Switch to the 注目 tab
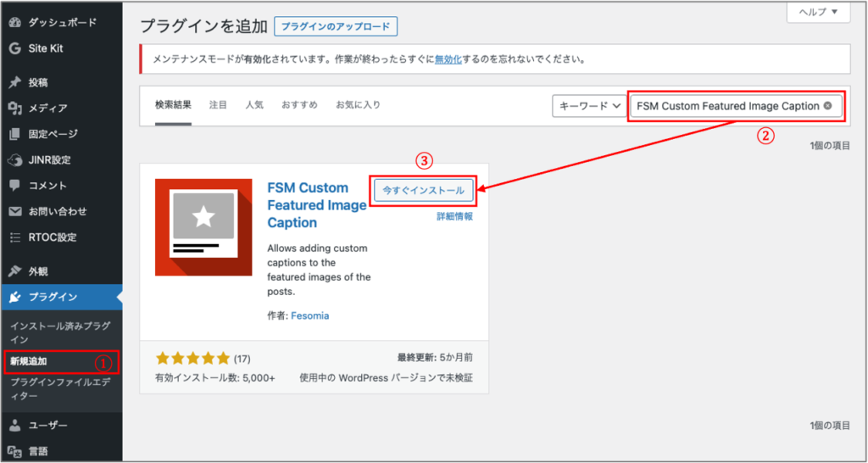Viewport: 868px width, 463px height. pyautogui.click(x=218, y=104)
